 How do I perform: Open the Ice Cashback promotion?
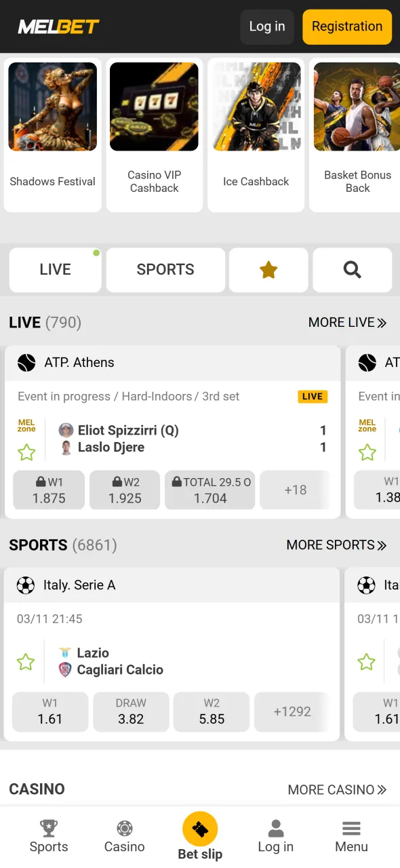tap(256, 106)
